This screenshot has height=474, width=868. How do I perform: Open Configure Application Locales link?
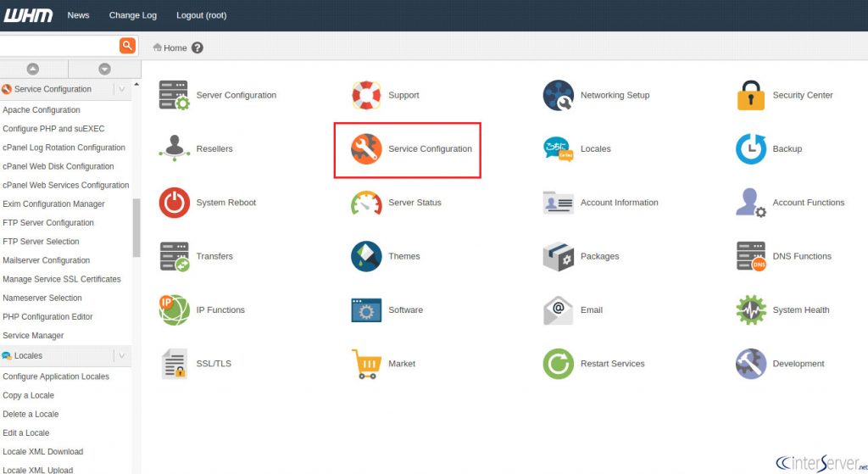[x=56, y=376]
